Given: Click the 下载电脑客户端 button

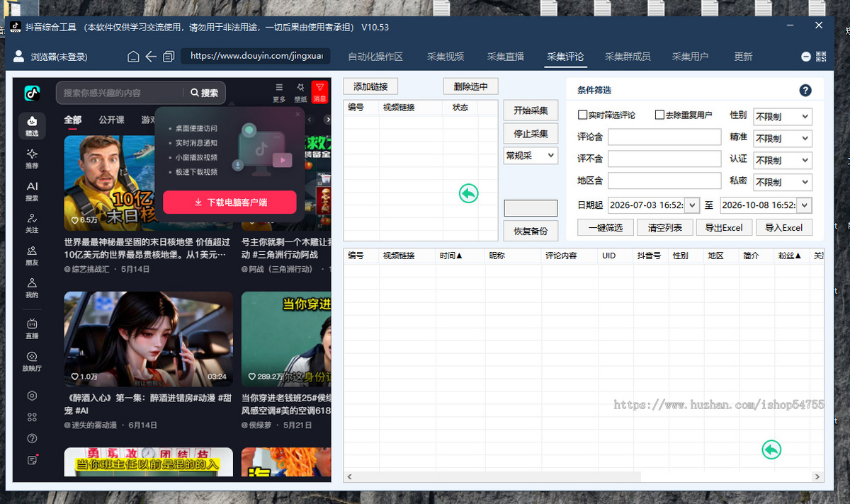Looking at the screenshot, I should coord(229,202).
